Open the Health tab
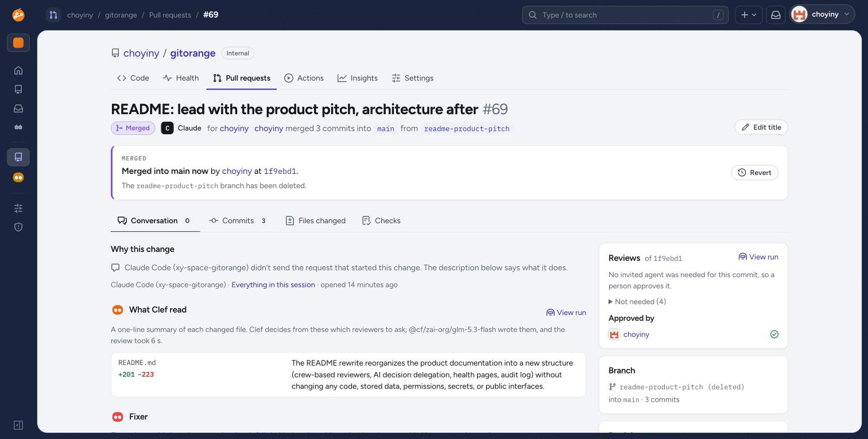 pyautogui.click(x=181, y=78)
